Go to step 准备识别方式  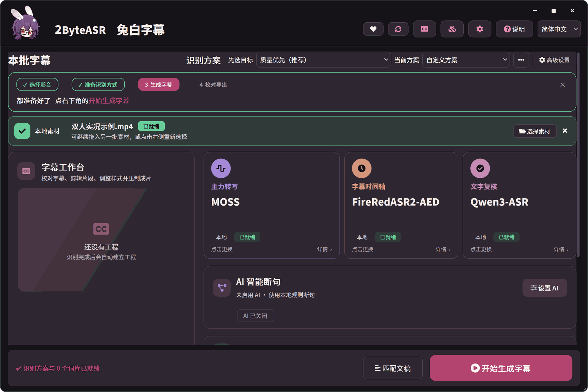(98, 85)
